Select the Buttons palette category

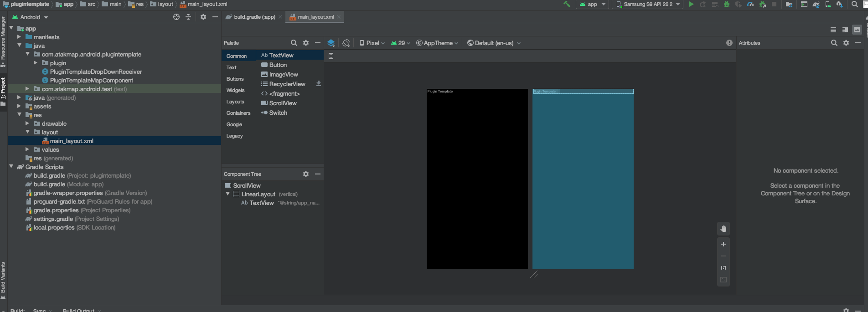(235, 79)
